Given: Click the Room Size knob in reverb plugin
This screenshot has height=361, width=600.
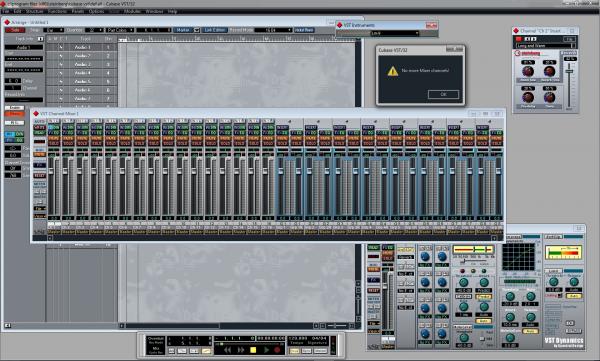Looking at the screenshot, I should click(528, 71).
